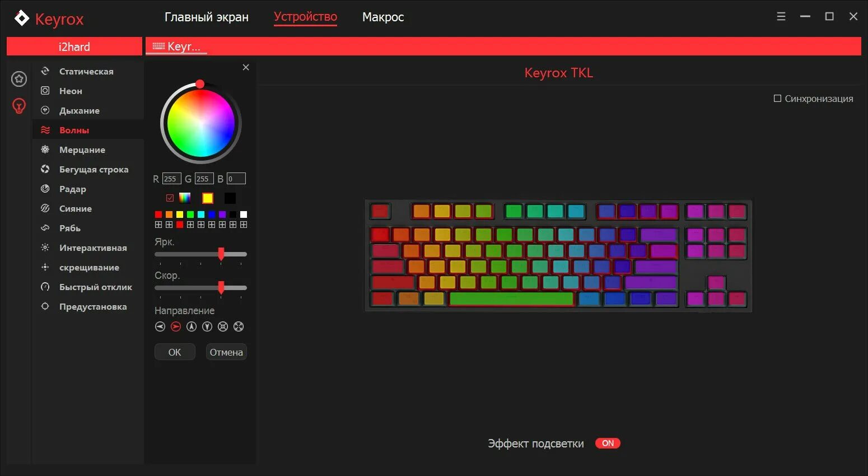Close the color settings panel

246,67
